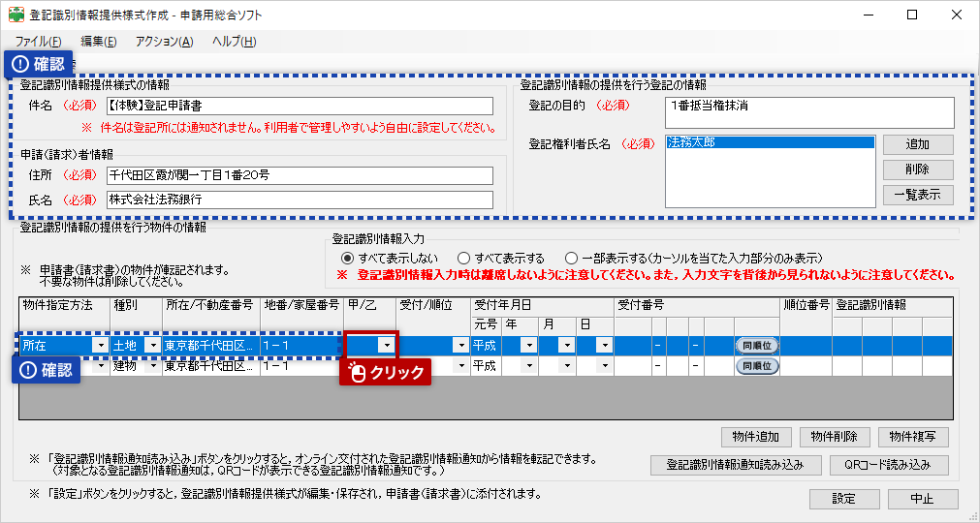Open the 土地 type dropdown
This screenshot has width=980, height=523.
coord(152,345)
